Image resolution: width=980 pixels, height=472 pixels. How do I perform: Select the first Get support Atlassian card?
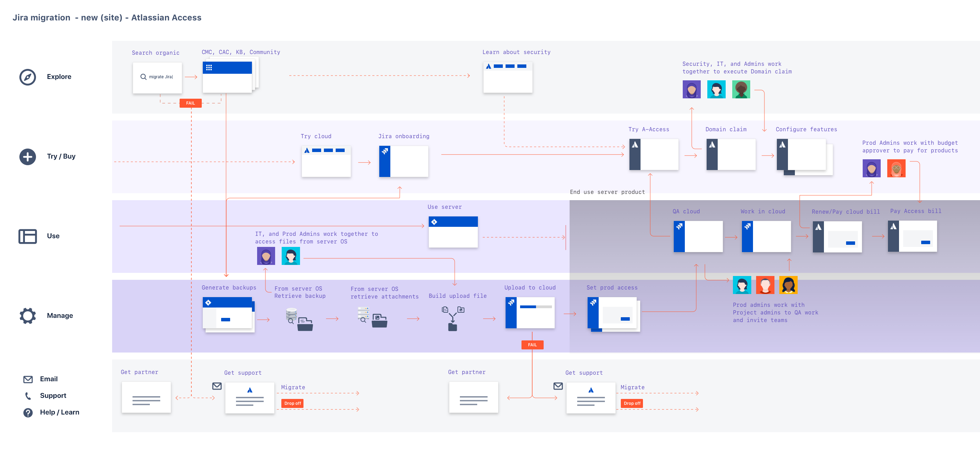point(249,398)
